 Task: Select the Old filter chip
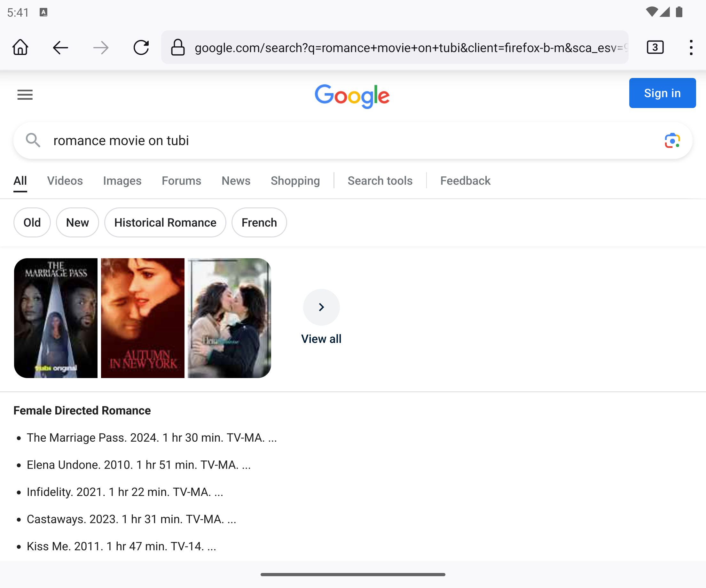pos(32,222)
